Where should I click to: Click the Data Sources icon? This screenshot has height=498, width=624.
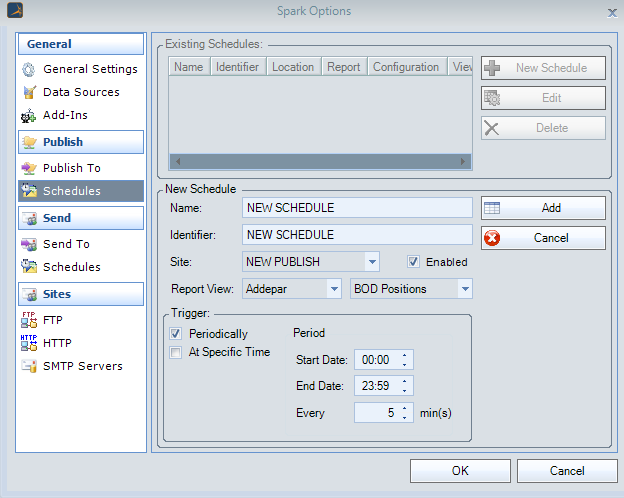(x=29, y=92)
